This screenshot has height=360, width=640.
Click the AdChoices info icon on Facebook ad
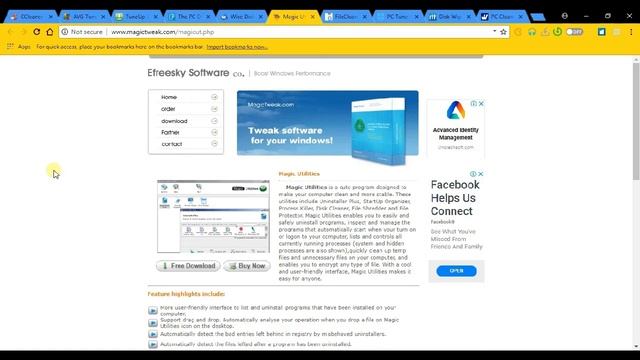[473, 174]
